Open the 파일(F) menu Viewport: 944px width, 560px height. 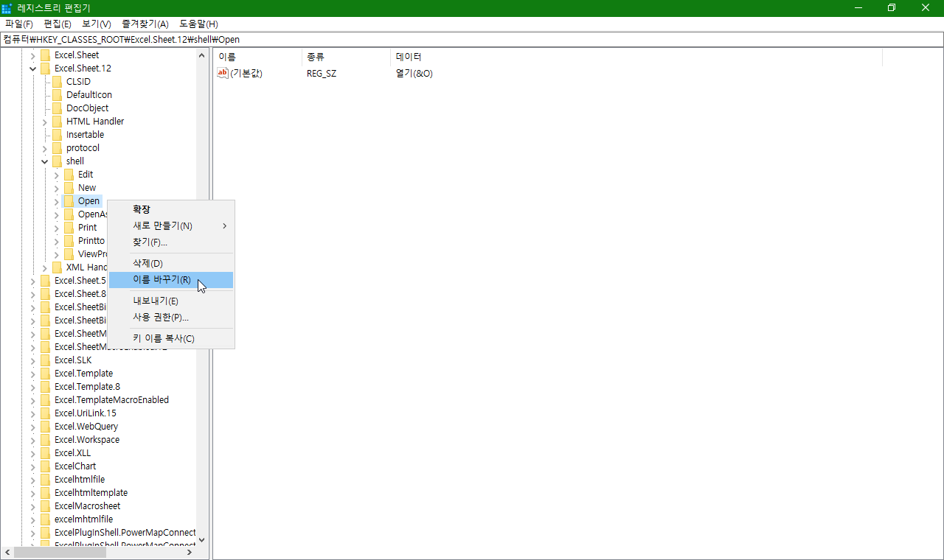tap(18, 24)
